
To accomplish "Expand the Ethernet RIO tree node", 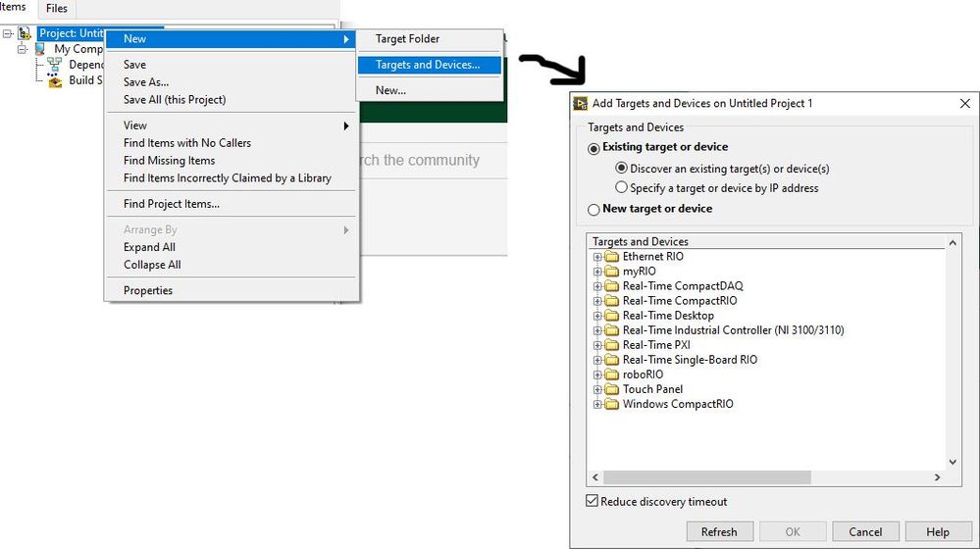I will click(x=597, y=257).
